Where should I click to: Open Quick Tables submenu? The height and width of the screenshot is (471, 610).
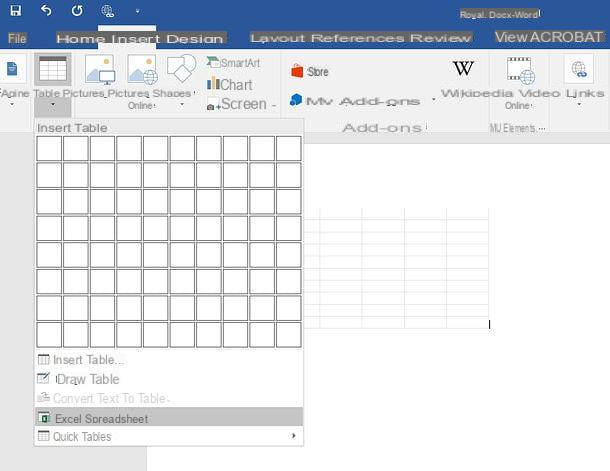[168, 436]
